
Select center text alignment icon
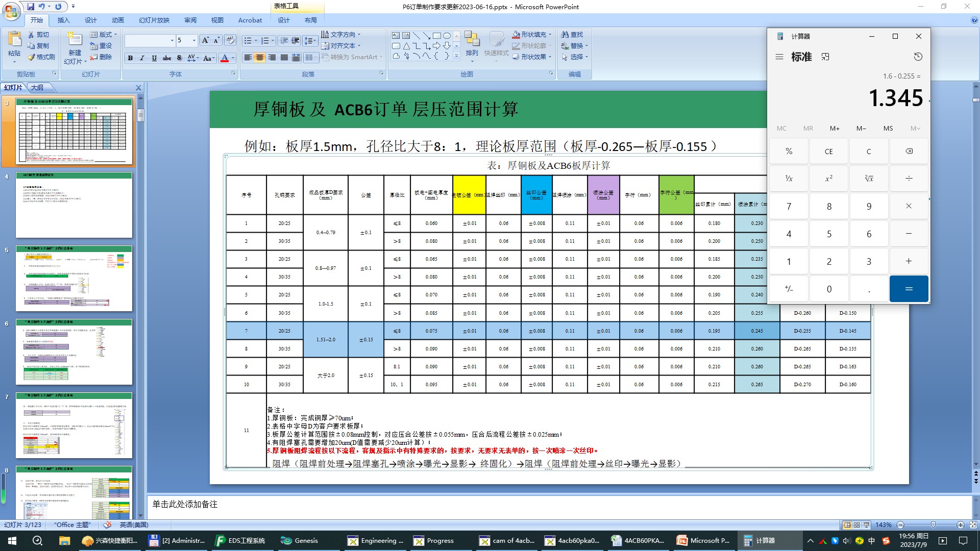tap(260, 58)
